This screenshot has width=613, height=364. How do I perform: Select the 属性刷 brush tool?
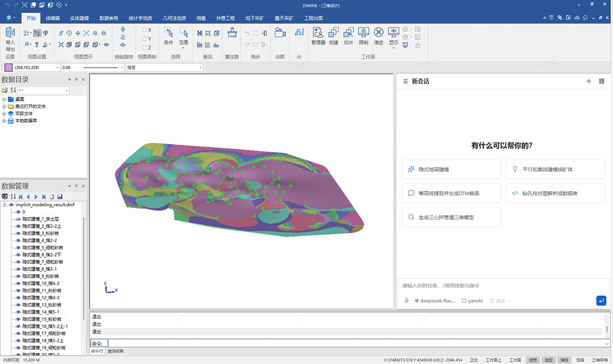click(232, 33)
